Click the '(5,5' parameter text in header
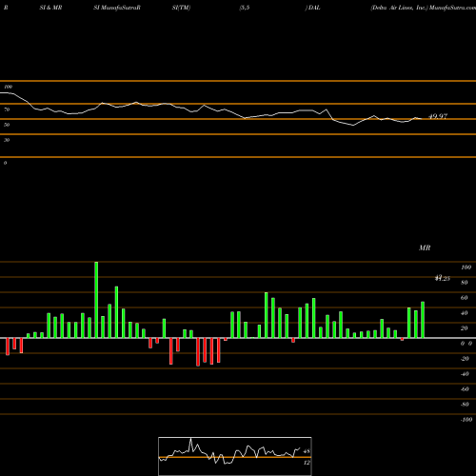This screenshot has width=476, height=476. tap(245, 8)
